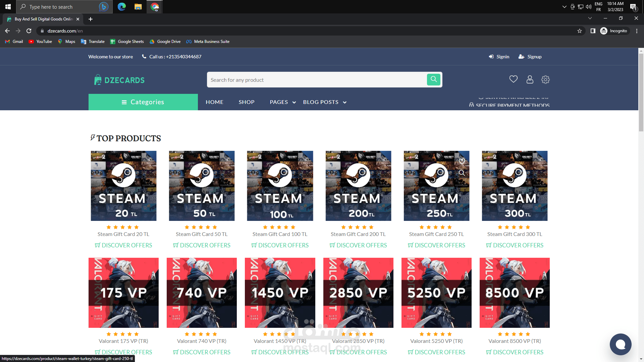Image resolution: width=644 pixels, height=362 pixels.
Task: Open browser side panel icon
Action: click(593, 31)
